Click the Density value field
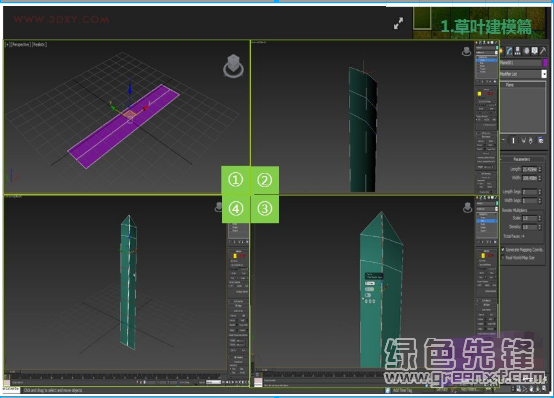554x398 pixels. pyautogui.click(x=530, y=227)
